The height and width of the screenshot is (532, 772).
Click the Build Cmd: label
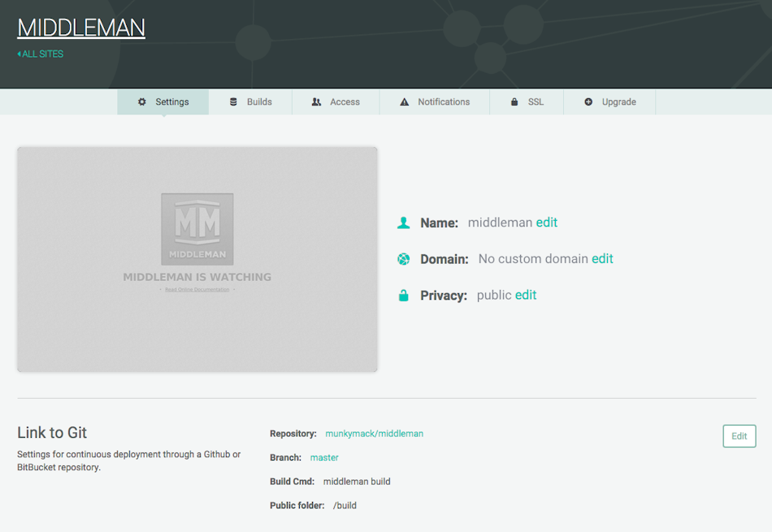(x=292, y=482)
